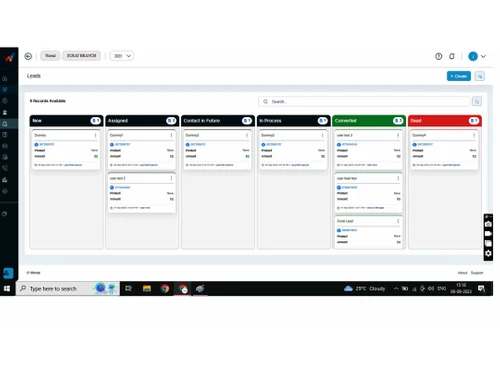The width and height of the screenshot is (500, 375).
Task: Open kebab menu on Surat Lead card
Action: coord(398,221)
